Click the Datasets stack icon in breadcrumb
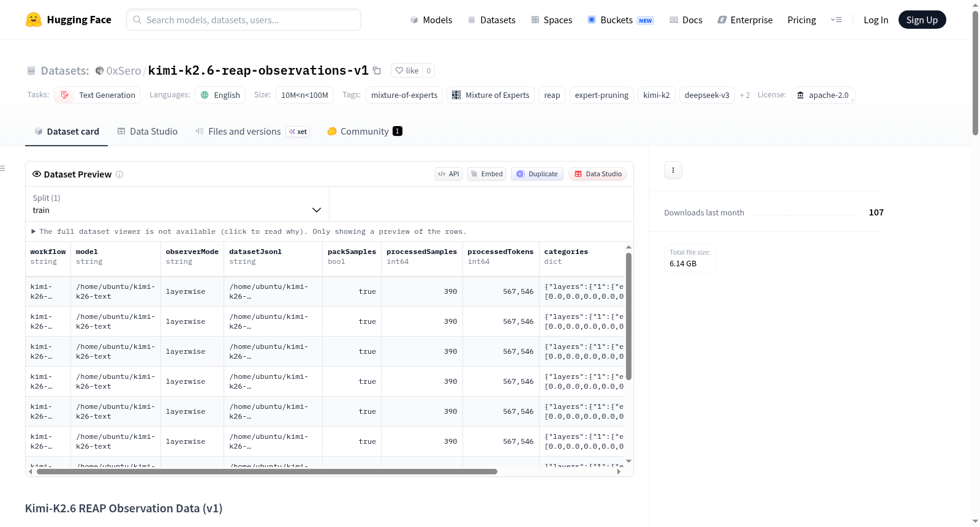 tap(31, 70)
